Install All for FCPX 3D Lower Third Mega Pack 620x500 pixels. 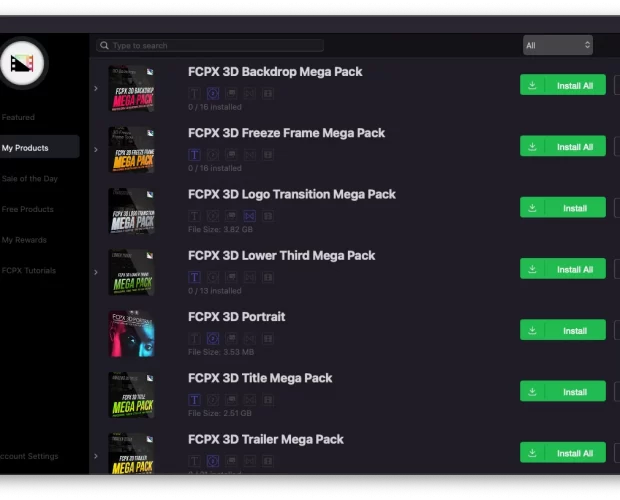click(563, 269)
